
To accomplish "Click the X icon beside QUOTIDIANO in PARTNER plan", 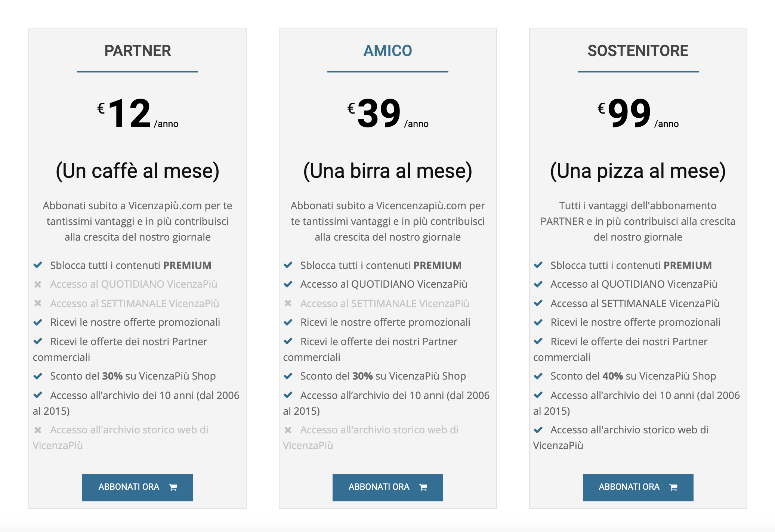I will (38, 284).
